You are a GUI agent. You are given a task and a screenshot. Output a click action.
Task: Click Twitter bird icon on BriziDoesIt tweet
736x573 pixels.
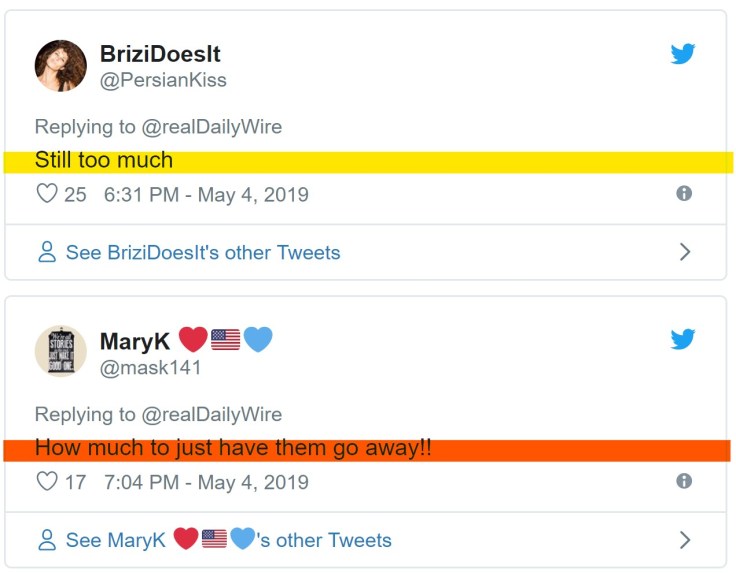click(683, 54)
